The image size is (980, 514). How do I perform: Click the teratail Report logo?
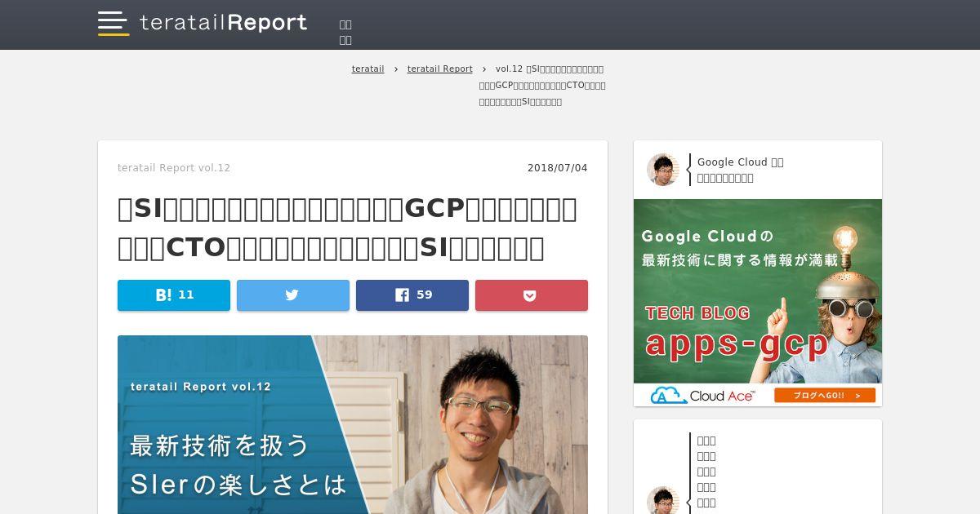pos(223,23)
